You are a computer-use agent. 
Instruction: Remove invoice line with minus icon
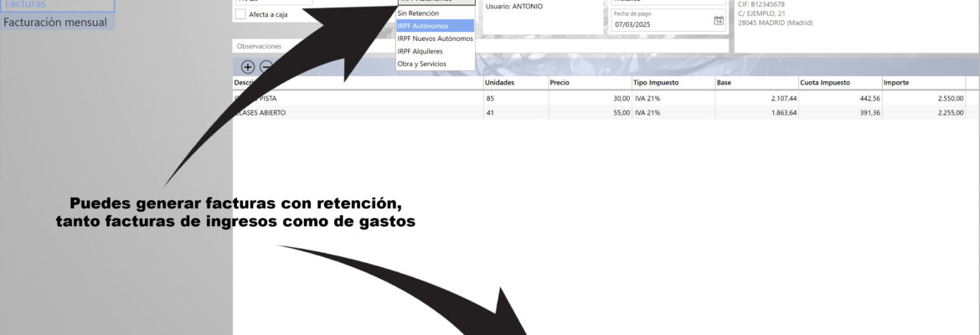coord(265,67)
